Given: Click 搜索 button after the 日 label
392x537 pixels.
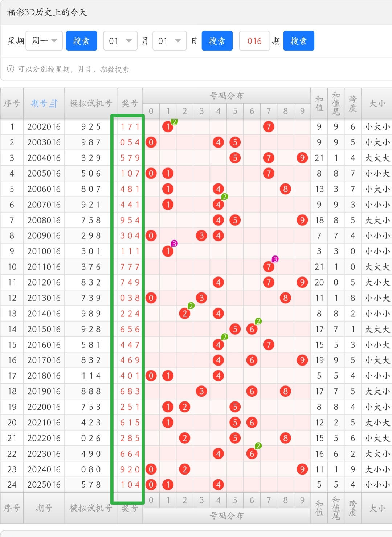Looking at the screenshot, I should [x=217, y=41].
